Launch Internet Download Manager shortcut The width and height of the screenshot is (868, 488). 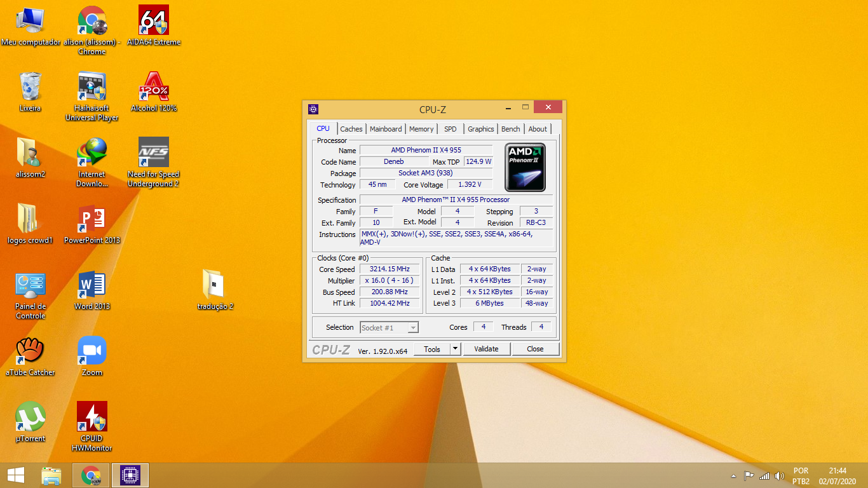92,163
